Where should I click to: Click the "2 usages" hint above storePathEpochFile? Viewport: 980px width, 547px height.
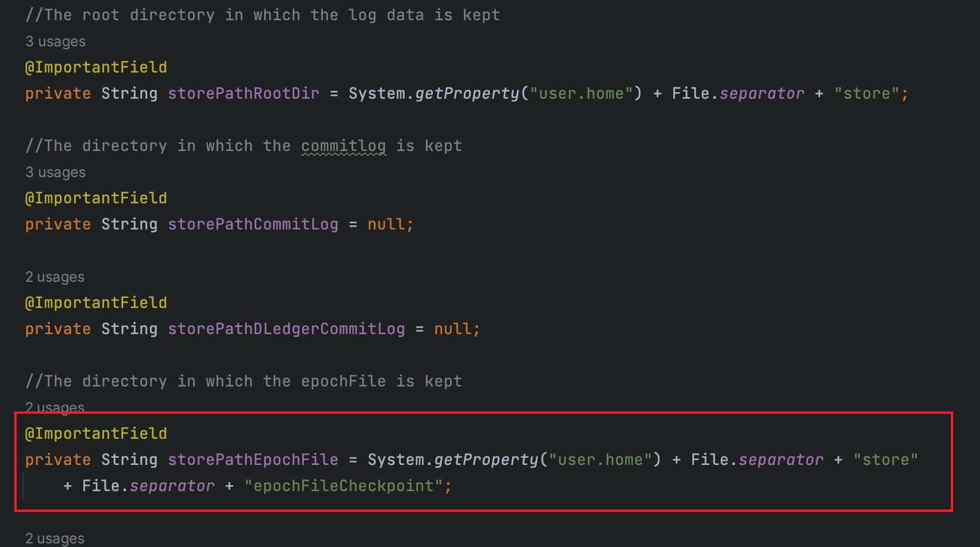pyautogui.click(x=54, y=407)
